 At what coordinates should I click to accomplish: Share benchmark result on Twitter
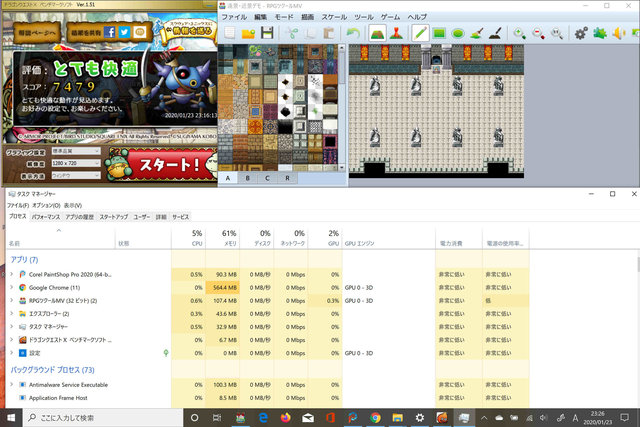124,32
